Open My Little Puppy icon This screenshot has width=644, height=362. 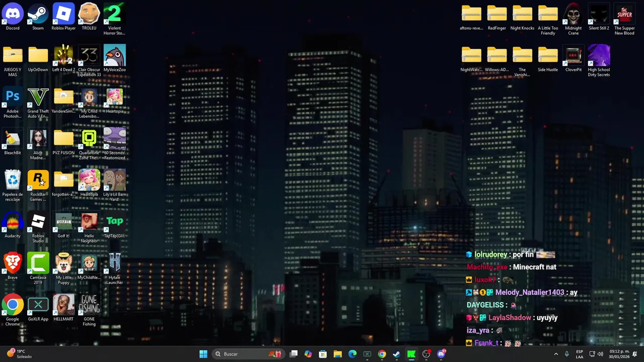[x=63, y=269]
